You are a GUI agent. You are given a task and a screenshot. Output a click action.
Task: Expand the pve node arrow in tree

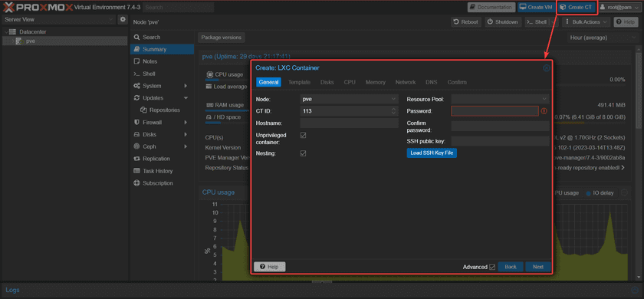coord(13,41)
